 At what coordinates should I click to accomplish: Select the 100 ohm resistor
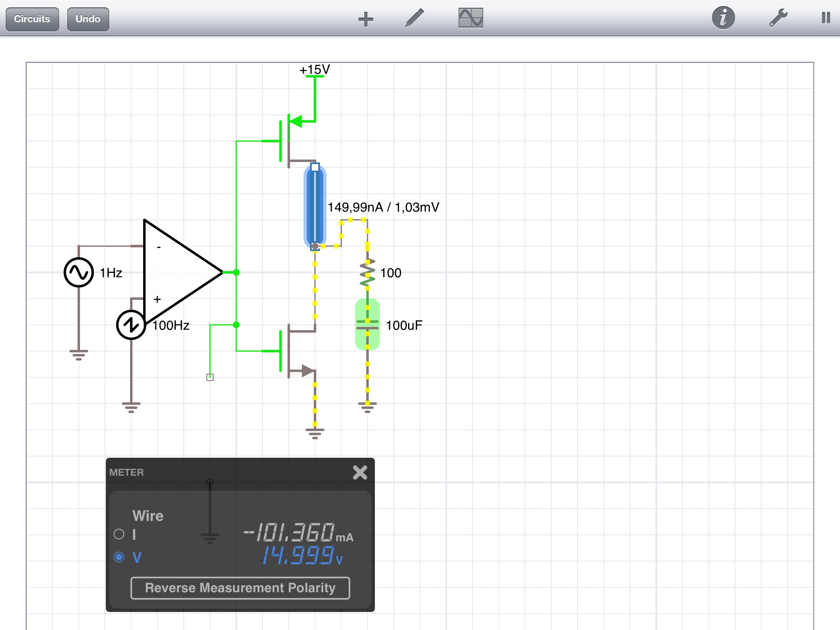coord(367,272)
